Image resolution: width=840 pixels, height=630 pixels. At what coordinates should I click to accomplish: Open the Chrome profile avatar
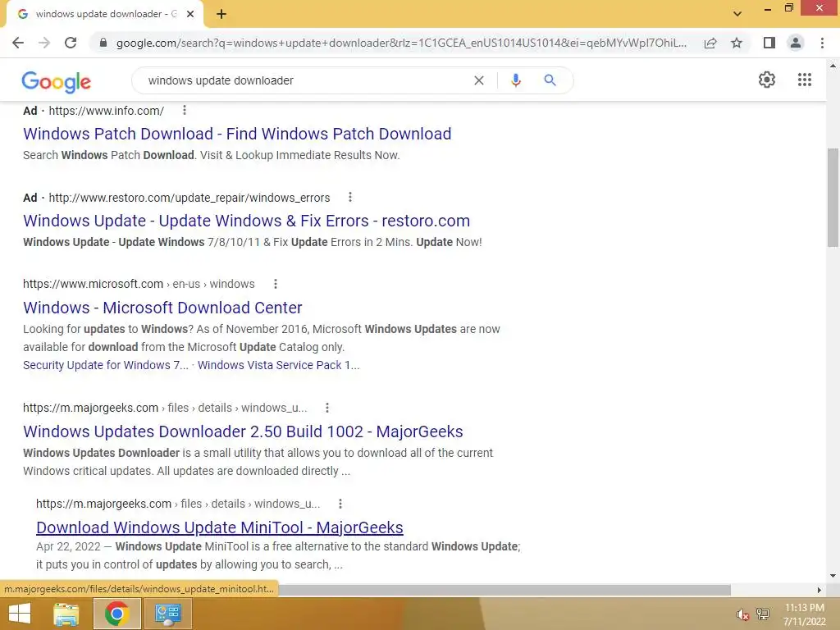796,43
